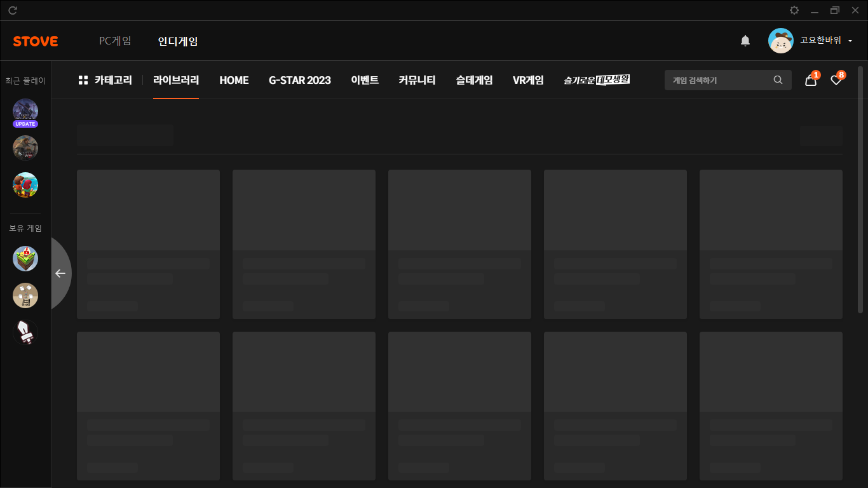The image size is (868, 488).
Task: Open the wishlist heart icon
Action: (836, 80)
